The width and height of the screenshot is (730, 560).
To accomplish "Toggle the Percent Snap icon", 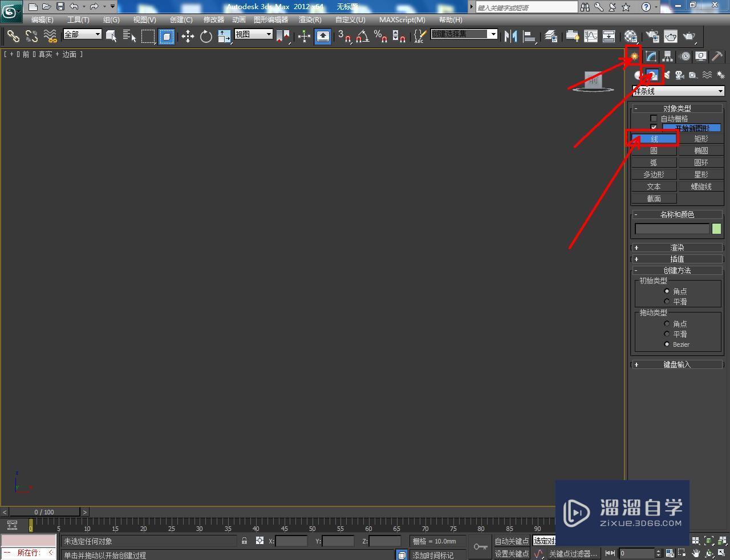I will (380, 36).
